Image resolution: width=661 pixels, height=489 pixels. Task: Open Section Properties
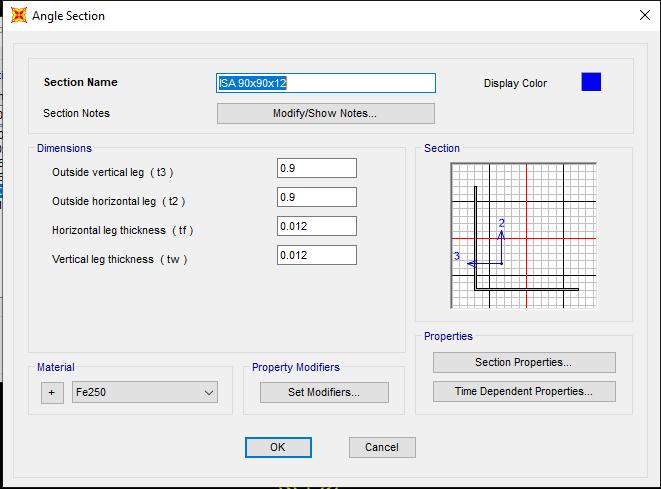point(524,362)
